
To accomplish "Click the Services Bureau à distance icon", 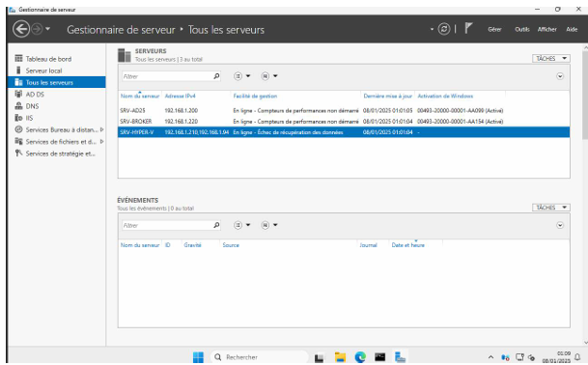I will click(18, 129).
